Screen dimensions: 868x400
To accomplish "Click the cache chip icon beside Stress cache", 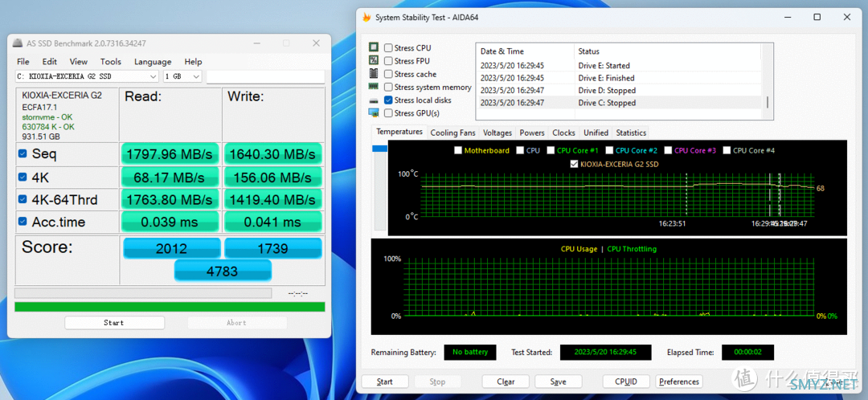I will pyautogui.click(x=374, y=74).
